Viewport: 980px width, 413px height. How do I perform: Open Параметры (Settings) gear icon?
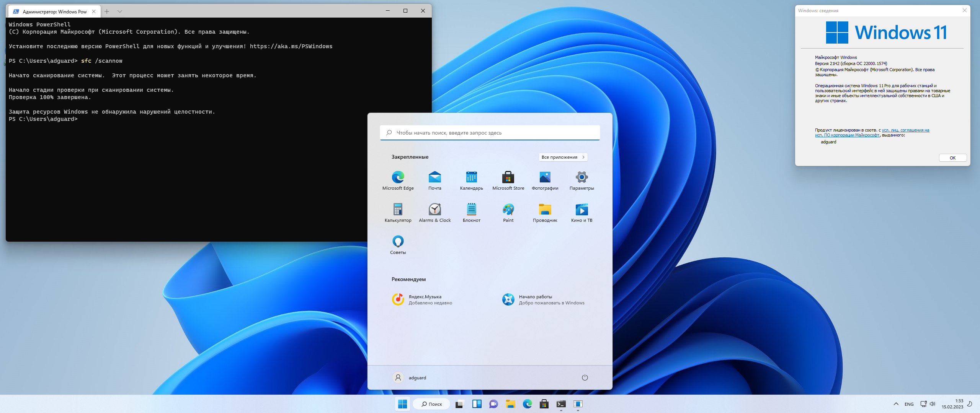pyautogui.click(x=581, y=180)
